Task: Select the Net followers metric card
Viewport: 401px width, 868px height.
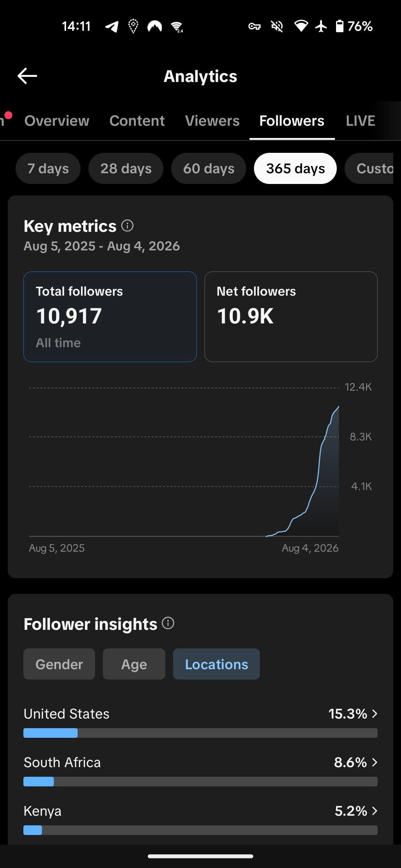Action: [x=291, y=317]
